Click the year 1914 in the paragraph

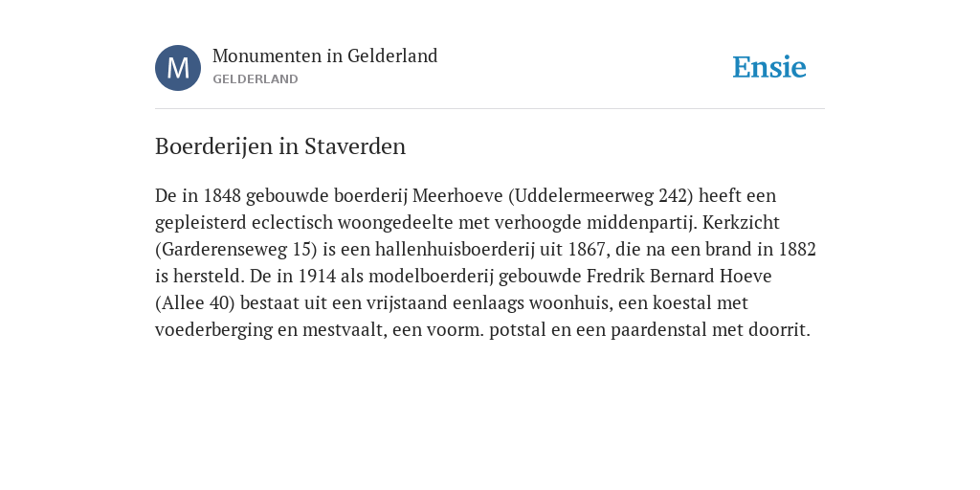pyautogui.click(x=317, y=277)
